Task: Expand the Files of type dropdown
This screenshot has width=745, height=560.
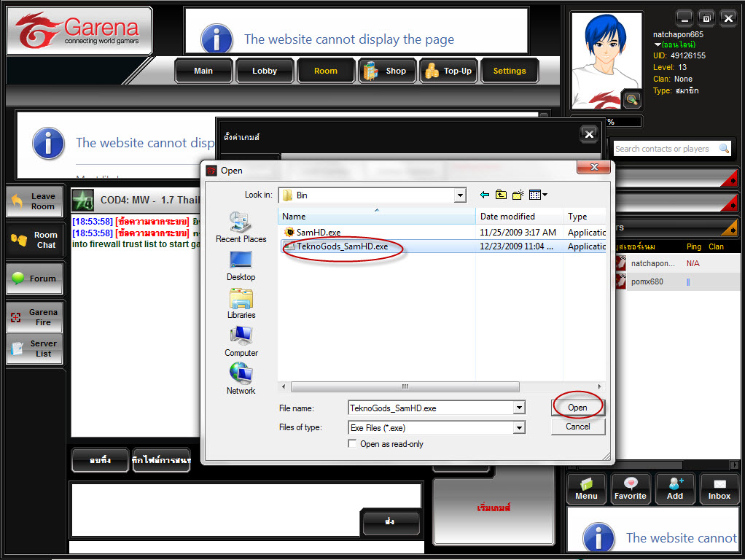Action: [519, 428]
